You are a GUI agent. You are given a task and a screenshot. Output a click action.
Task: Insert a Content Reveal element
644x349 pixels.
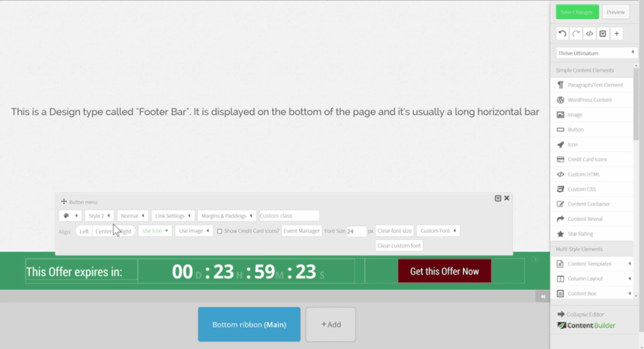click(x=585, y=219)
